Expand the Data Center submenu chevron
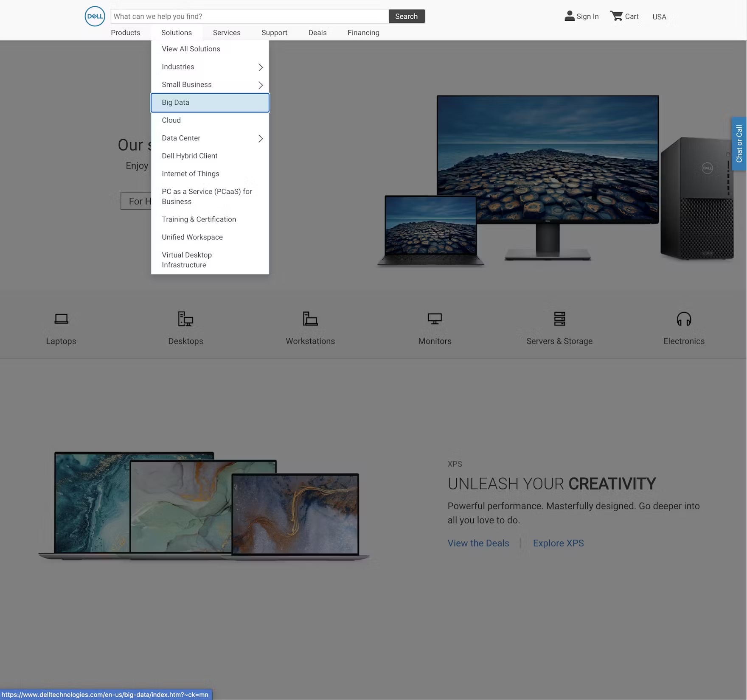Image resolution: width=747 pixels, height=700 pixels. tap(261, 138)
